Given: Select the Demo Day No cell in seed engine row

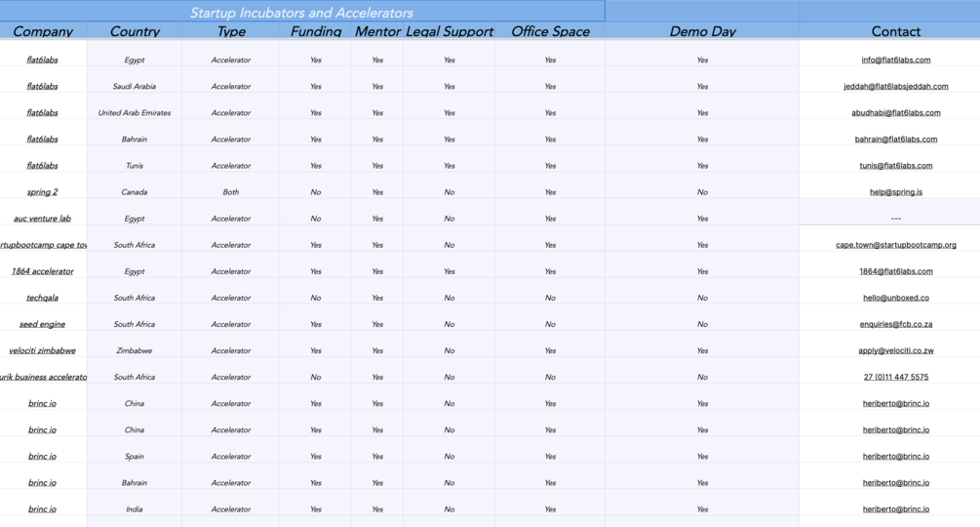Looking at the screenshot, I should pyautogui.click(x=702, y=324).
